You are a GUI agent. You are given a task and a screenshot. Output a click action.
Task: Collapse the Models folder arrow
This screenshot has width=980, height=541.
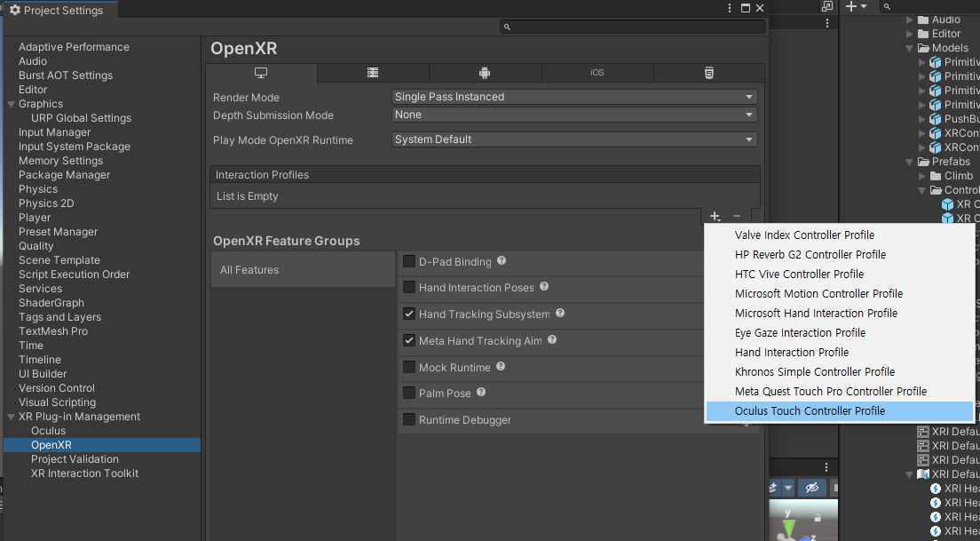909,48
